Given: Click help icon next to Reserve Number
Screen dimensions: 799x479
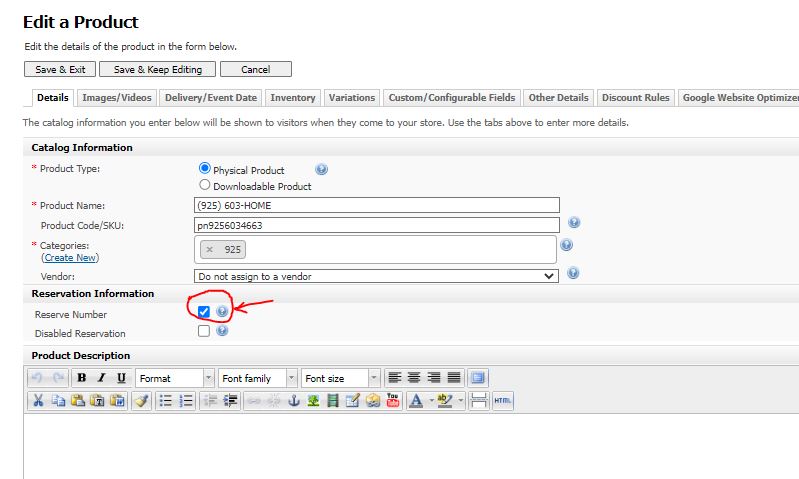Looking at the screenshot, I should pos(222,311).
